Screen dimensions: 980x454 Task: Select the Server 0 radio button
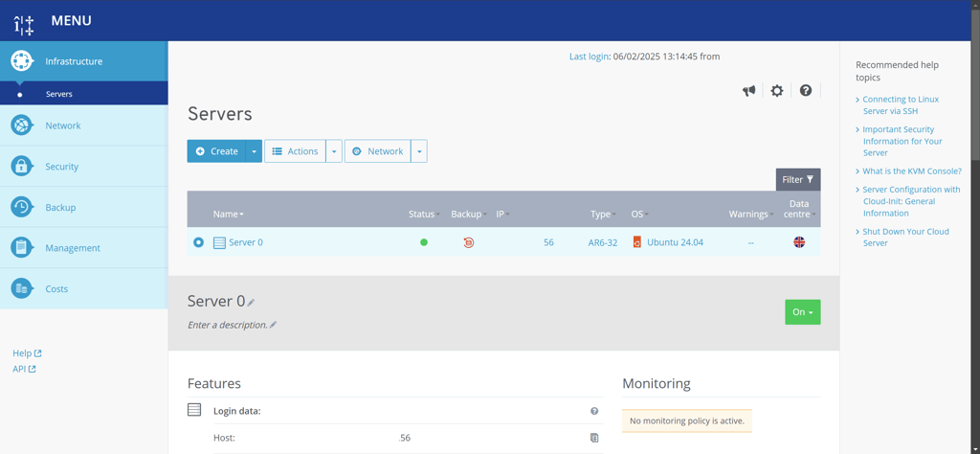point(198,242)
